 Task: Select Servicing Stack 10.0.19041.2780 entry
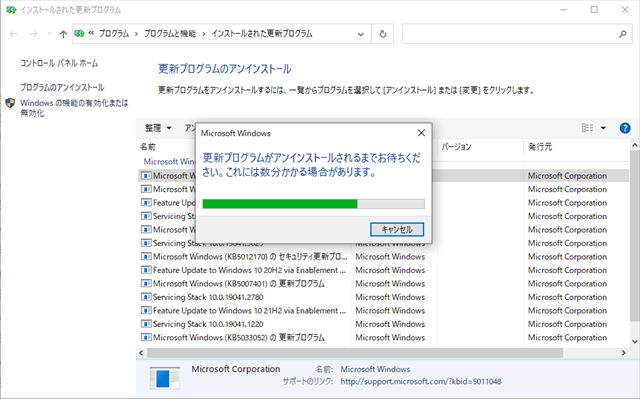[384, 297]
